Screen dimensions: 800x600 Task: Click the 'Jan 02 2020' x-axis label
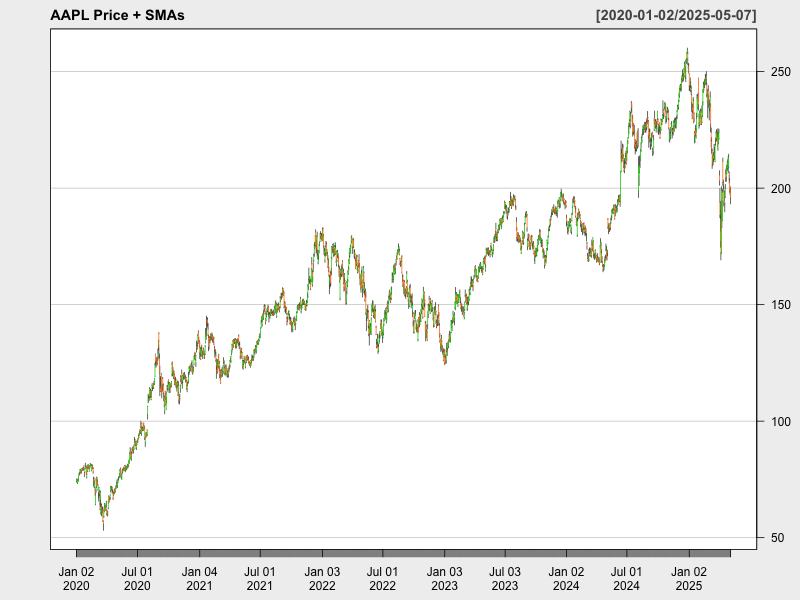pos(76,579)
